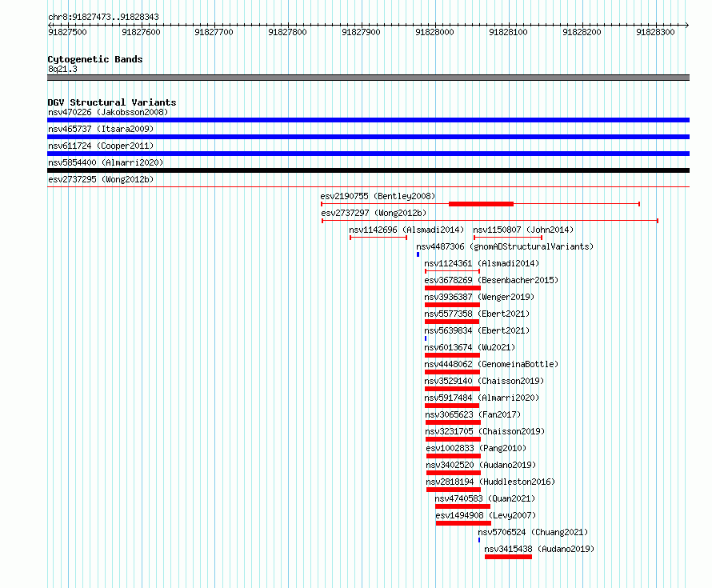
Task: Click the red interval line under nsv1150807
Action: tap(508, 238)
